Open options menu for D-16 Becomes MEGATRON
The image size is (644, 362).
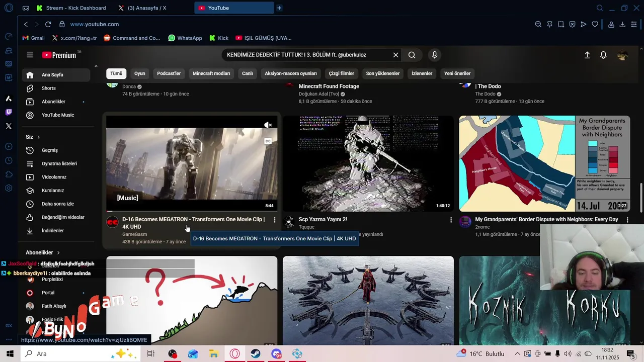[274, 220]
